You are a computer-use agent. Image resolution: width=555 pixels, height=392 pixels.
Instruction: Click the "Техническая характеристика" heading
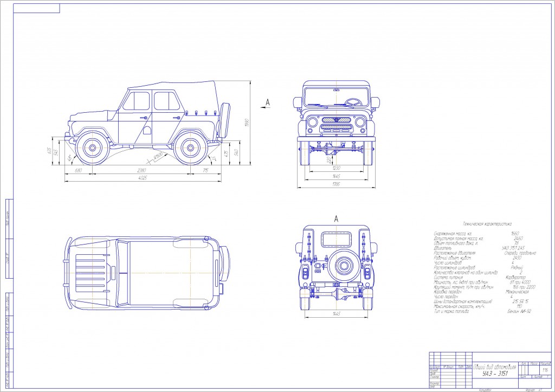487,224
